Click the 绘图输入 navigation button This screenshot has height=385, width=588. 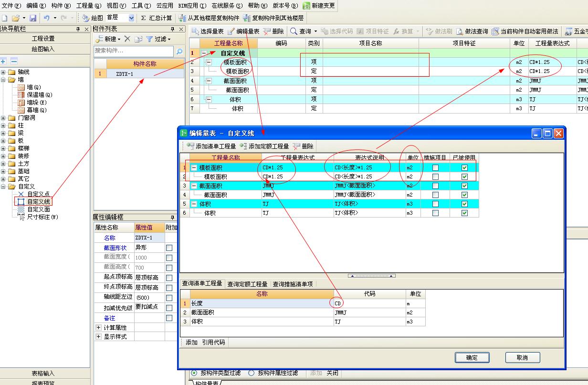click(43, 49)
